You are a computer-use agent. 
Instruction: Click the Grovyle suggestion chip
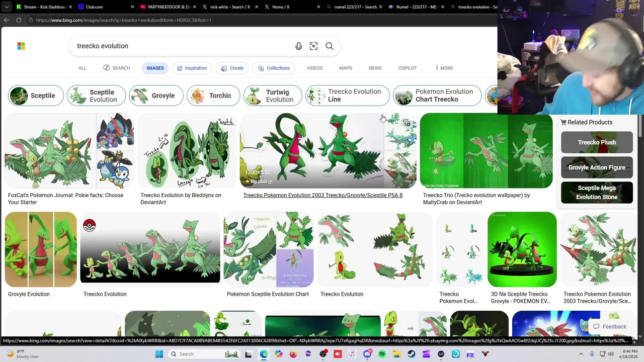pos(156,96)
